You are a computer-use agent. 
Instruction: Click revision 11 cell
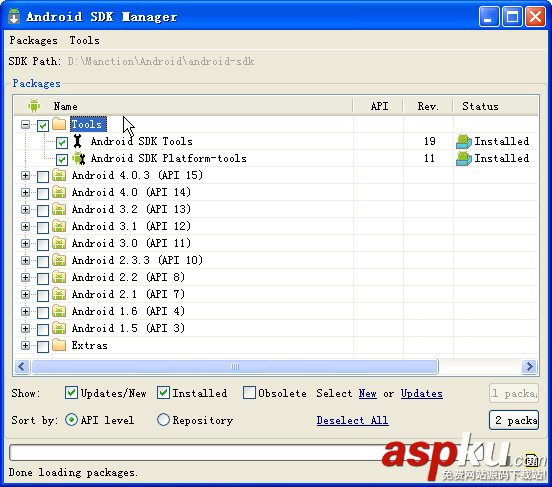tap(429, 158)
